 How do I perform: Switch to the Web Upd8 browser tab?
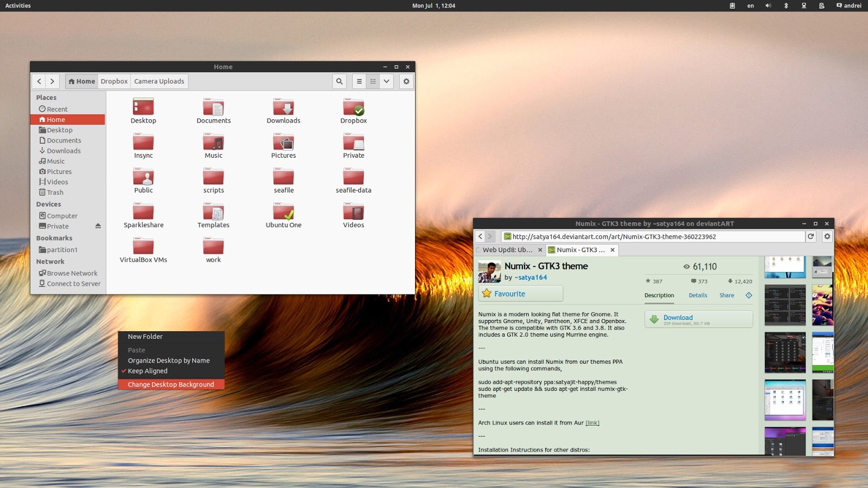click(507, 250)
